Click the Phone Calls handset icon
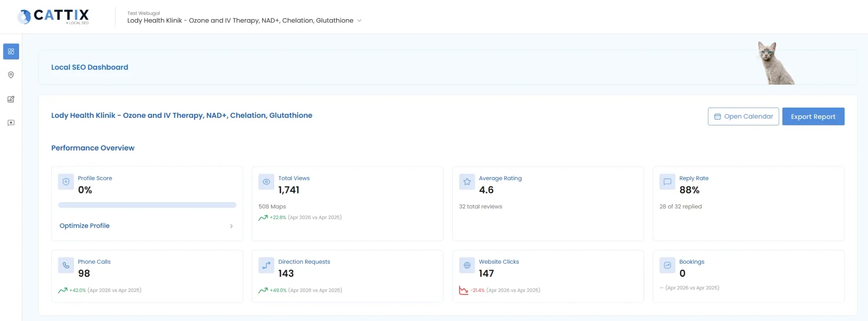Image resolution: width=868 pixels, height=321 pixels. (66, 265)
